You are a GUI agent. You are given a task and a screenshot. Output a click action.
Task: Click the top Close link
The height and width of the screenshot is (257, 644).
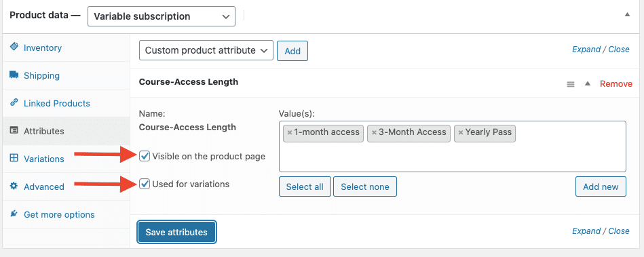[x=619, y=50]
